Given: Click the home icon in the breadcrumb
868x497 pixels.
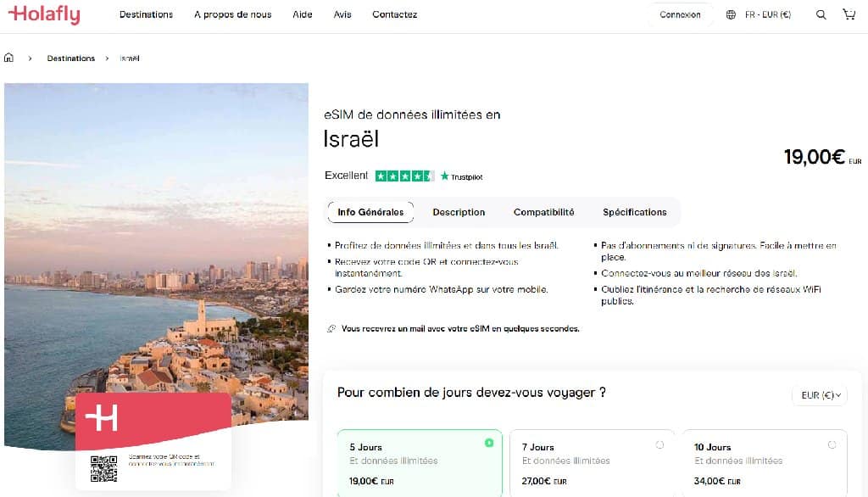Looking at the screenshot, I should tap(8, 58).
